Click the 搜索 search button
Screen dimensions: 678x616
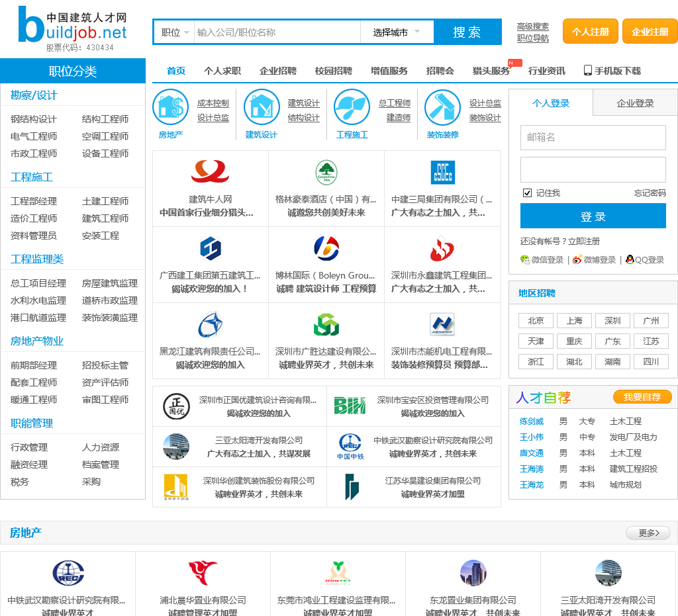tap(467, 32)
